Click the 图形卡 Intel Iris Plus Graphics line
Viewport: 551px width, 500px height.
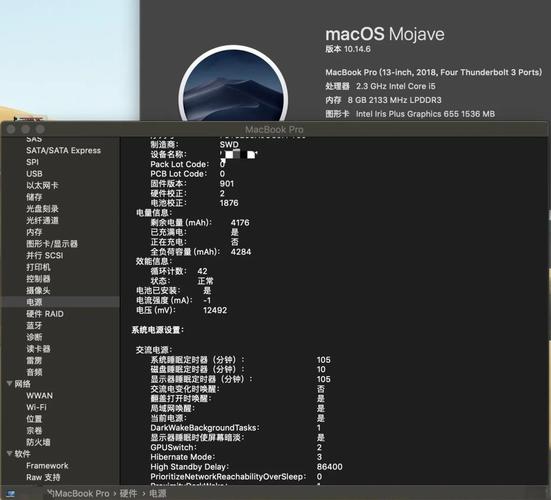click(x=410, y=114)
